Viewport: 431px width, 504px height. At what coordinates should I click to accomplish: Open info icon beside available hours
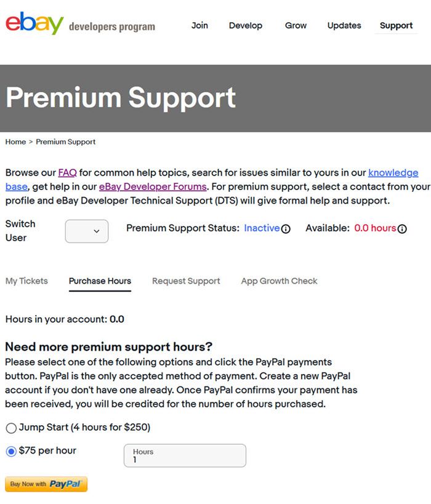(x=402, y=229)
